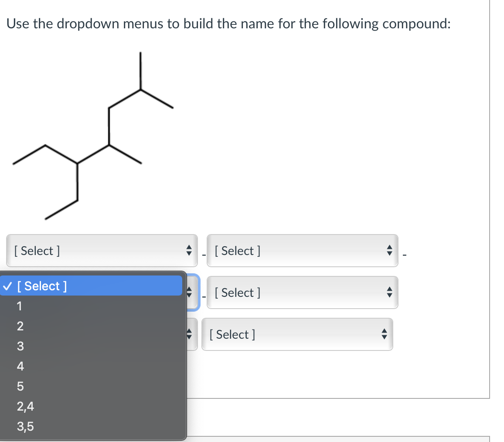Open the middle-row right Select dropdown
This screenshot has height=442, width=504.
302,292
